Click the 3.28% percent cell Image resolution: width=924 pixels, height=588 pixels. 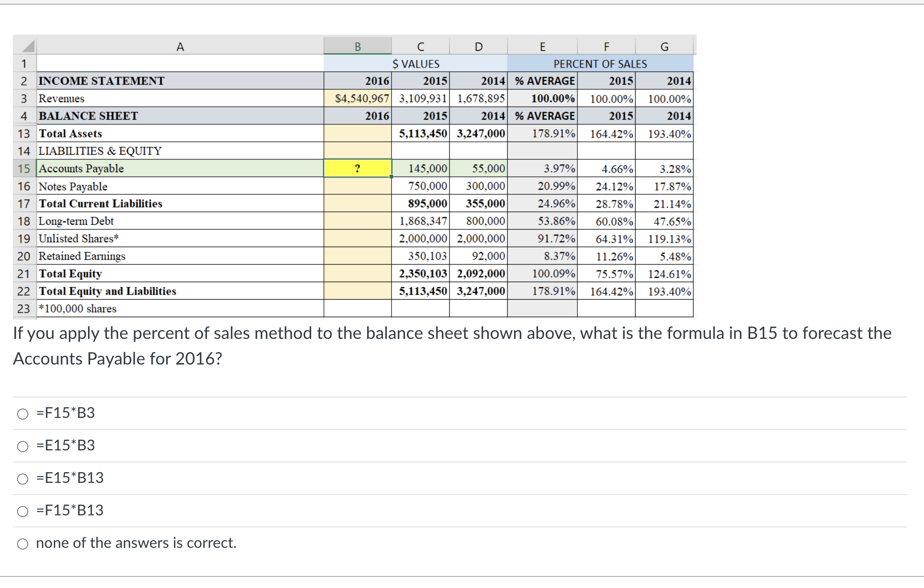[x=665, y=168]
